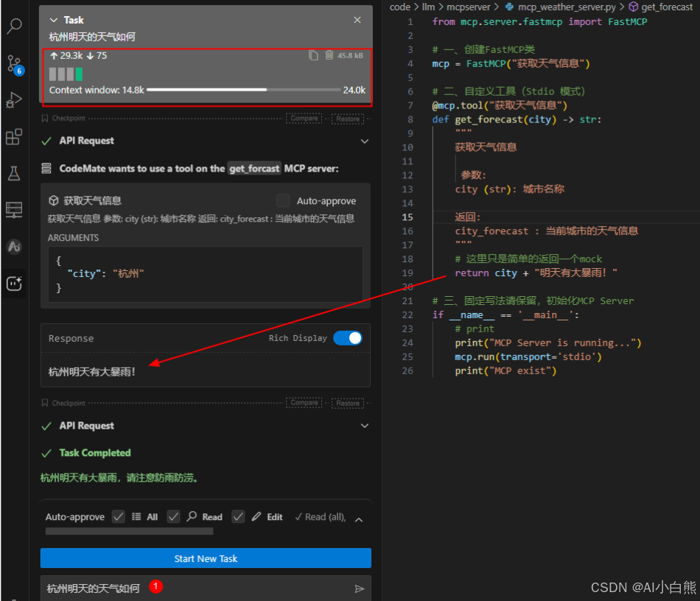Click Restore on the first checkpoint
This screenshot has width=700, height=601.
coord(348,119)
